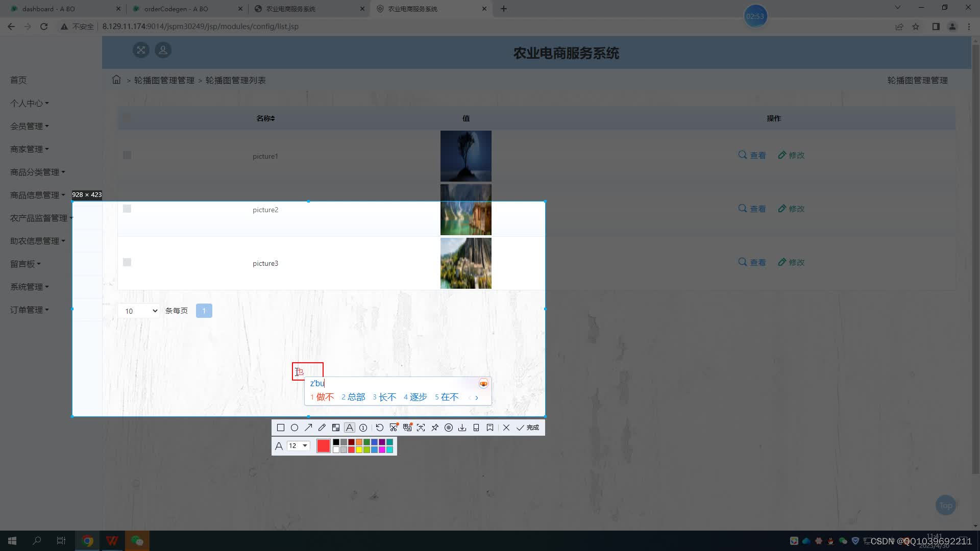980x551 pixels.
Task: Expand the 商品分类管理 sidebar menu
Action: 38,172
